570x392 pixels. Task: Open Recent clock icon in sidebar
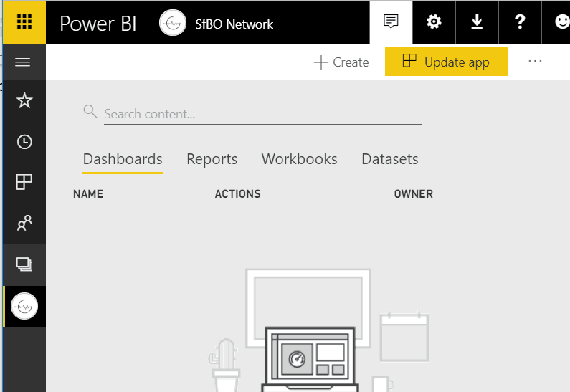click(x=24, y=142)
